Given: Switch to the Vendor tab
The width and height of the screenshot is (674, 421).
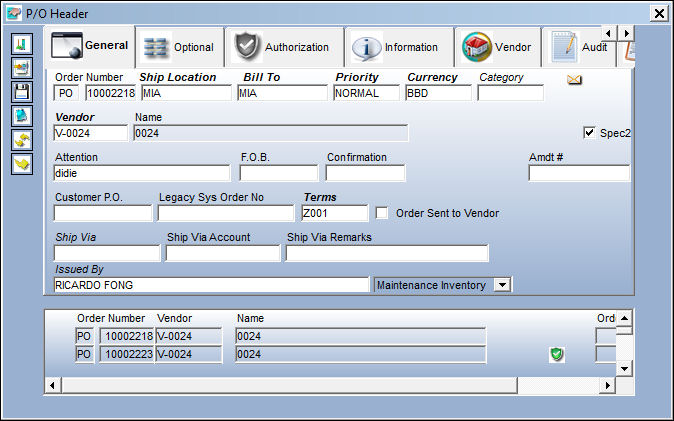Looking at the screenshot, I should [497, 47].
